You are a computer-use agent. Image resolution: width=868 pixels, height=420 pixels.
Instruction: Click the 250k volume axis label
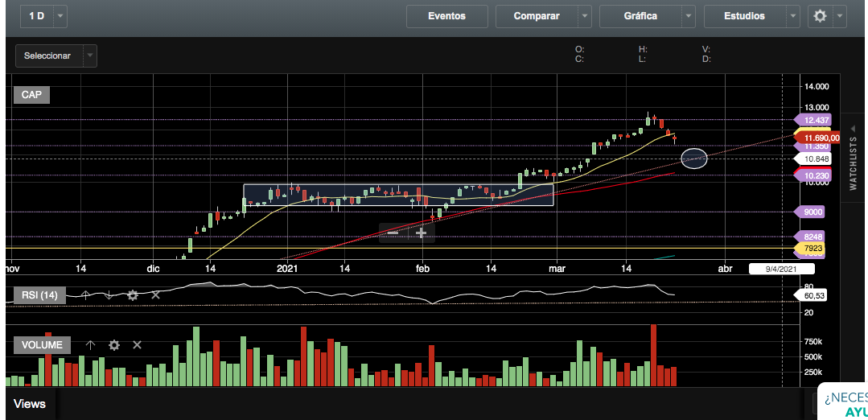[x=813, y=372]
